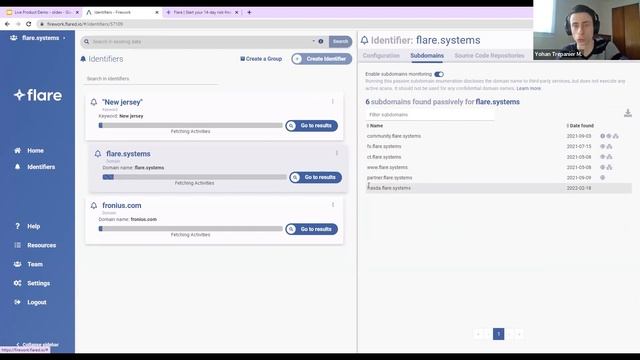640x360 pixels.
Task: Reload the page with the browser refresh icon
Action: [x=29, y=24]
